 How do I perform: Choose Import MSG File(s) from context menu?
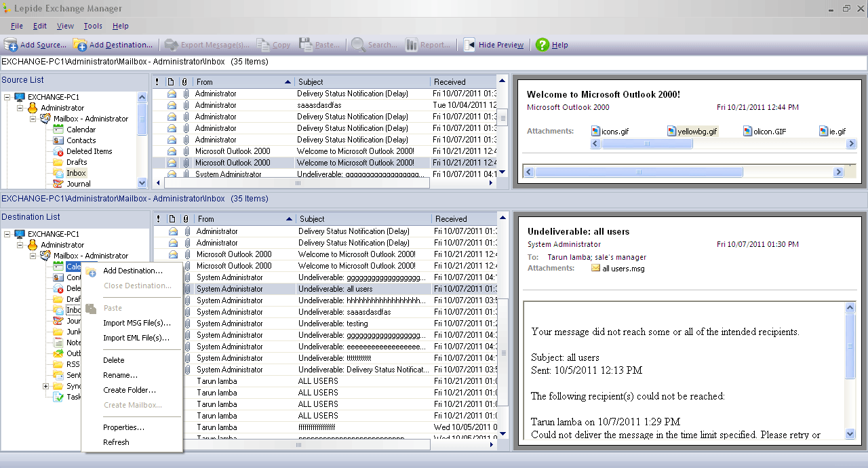click(x=136, y=323)
